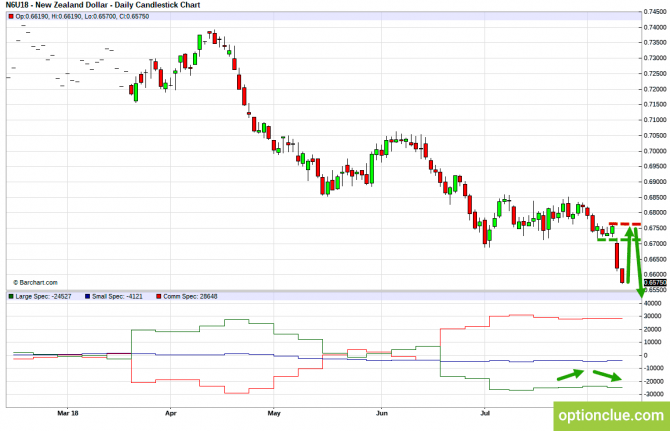670x431 pixels.
Task: Select the 'Small Spec: -4121' legend label
Action: [117, 296]
